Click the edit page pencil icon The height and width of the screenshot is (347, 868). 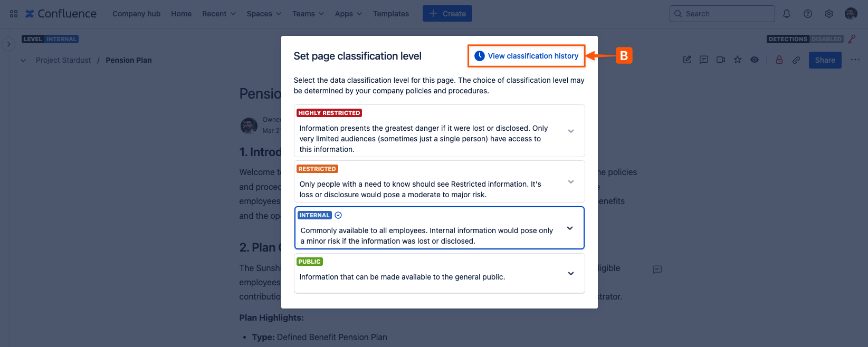pos(687,60)
